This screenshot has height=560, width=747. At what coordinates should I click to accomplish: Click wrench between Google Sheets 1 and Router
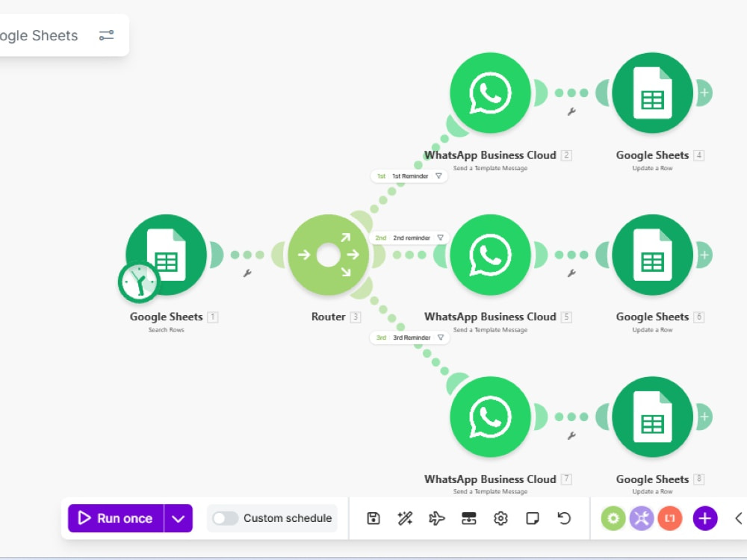click(x=247, y=273)
